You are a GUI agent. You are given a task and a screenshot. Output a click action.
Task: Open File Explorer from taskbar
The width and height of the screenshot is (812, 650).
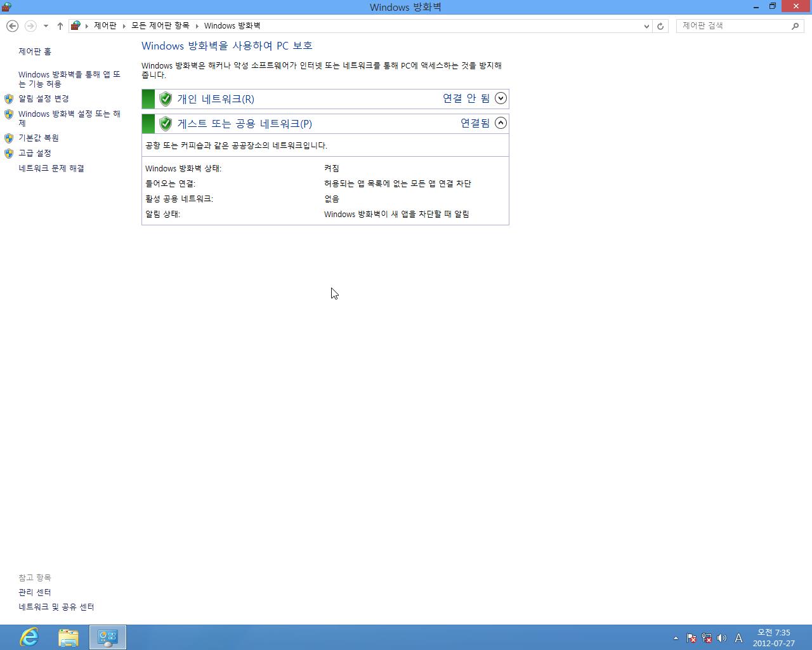coord(69,637)
